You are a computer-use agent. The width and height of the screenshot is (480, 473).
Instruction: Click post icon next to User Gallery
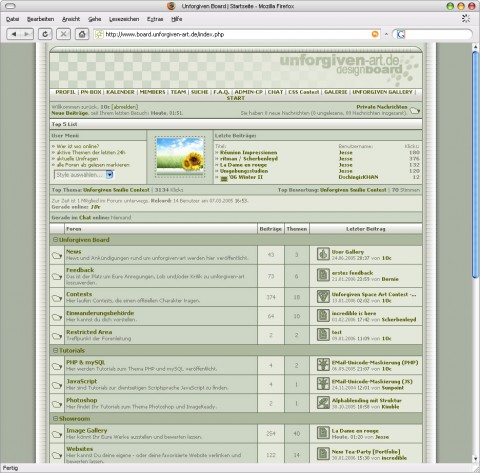323,255
